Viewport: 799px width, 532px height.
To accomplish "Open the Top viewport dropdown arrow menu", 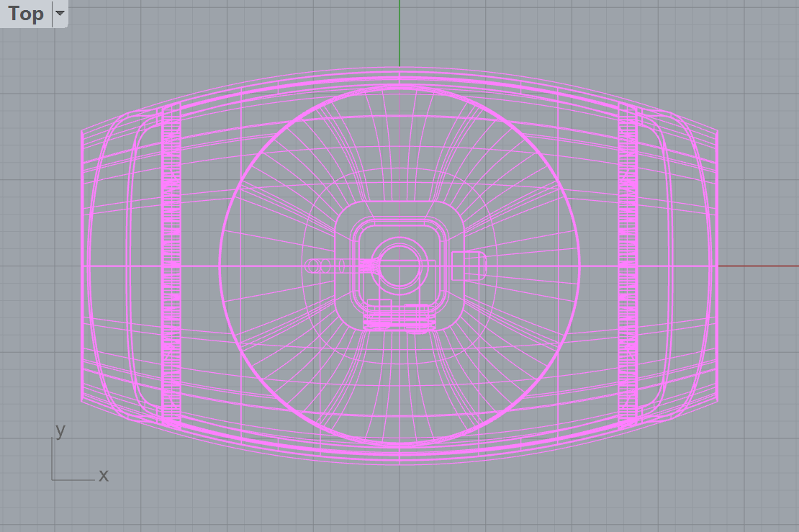I will [x=60, y=14].
